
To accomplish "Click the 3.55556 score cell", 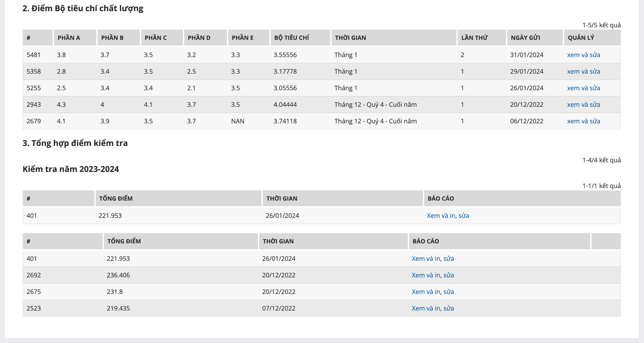I will (285, 55).
